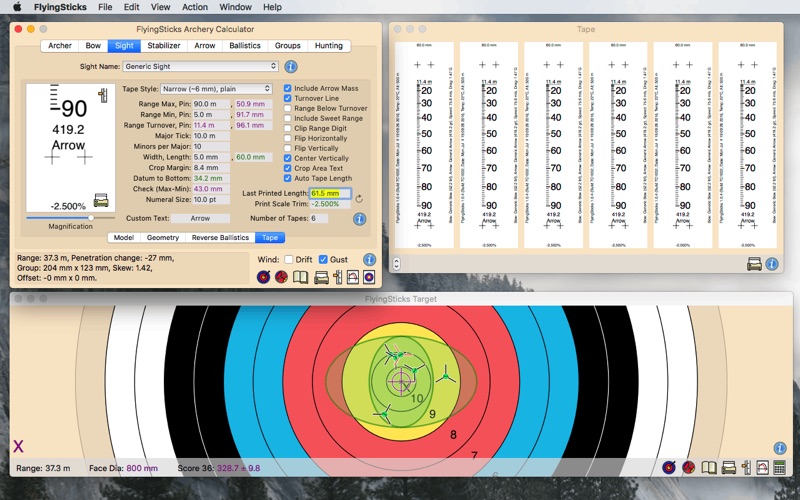This screenshot has width=800, height=500.
Task: Enable Range Below Turnover
Action: (288, 108)
